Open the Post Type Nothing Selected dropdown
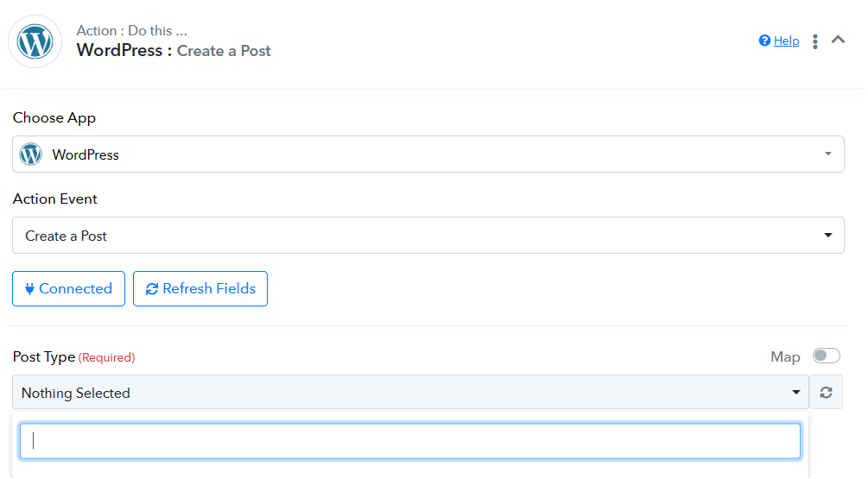 tap(411, 392)
